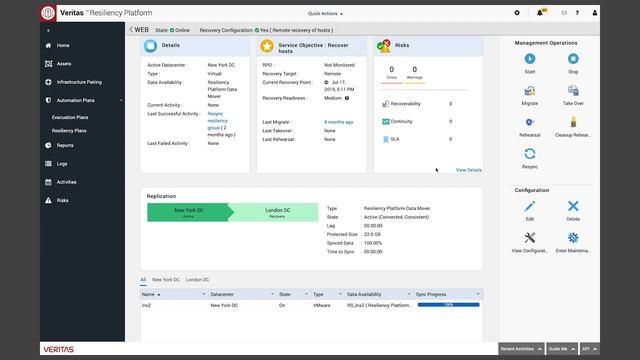Open the View Configuration tools icon
Viewport: 640px width, 360px height.
[529, 238]
